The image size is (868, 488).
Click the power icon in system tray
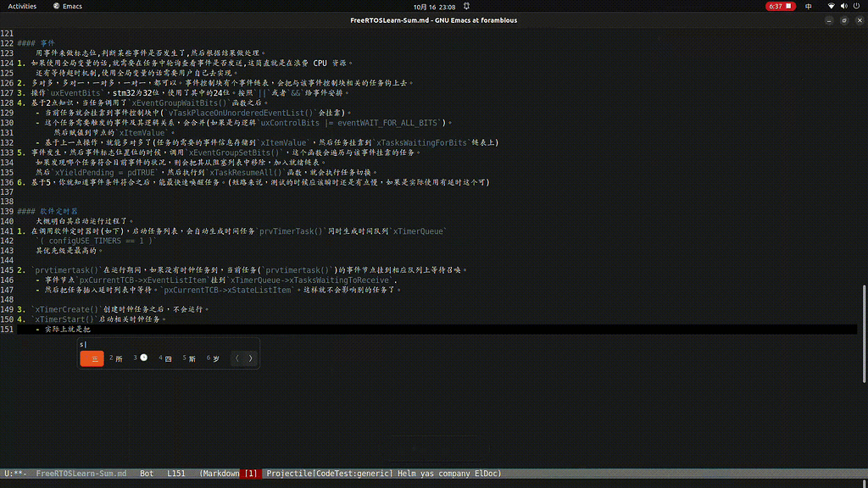tap(855, 7)
